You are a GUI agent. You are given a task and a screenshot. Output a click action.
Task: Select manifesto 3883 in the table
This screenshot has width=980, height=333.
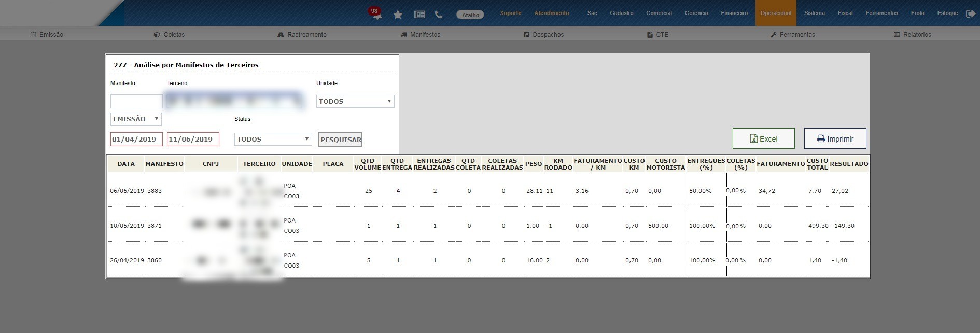click(x=155, y=191)
